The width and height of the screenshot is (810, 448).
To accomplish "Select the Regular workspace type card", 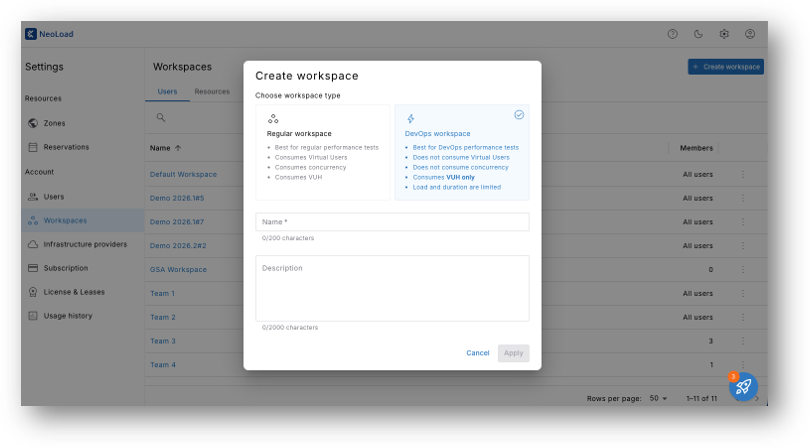I will pyautogui.click(x=323, y=152).
